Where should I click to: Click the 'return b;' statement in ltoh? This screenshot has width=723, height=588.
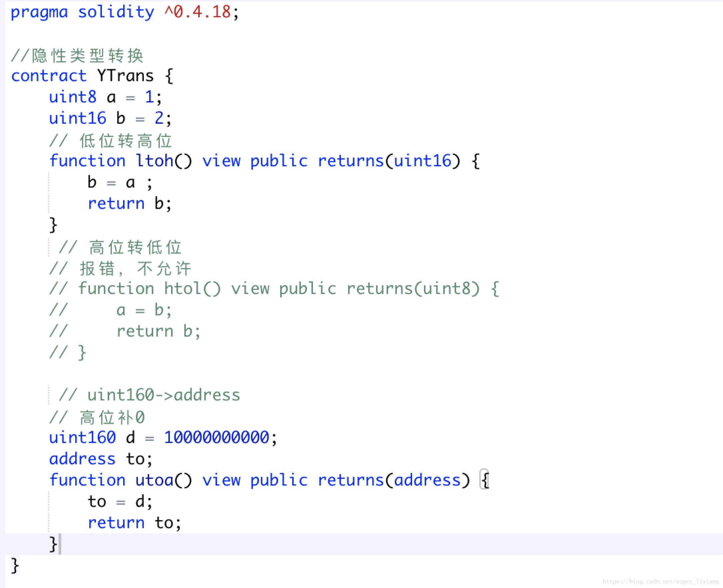click(129, 204)
